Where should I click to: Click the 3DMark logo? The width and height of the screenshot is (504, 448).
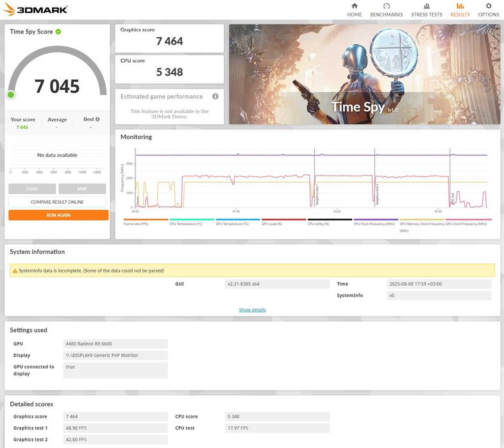pyautogui.click(x=35, y=10)
